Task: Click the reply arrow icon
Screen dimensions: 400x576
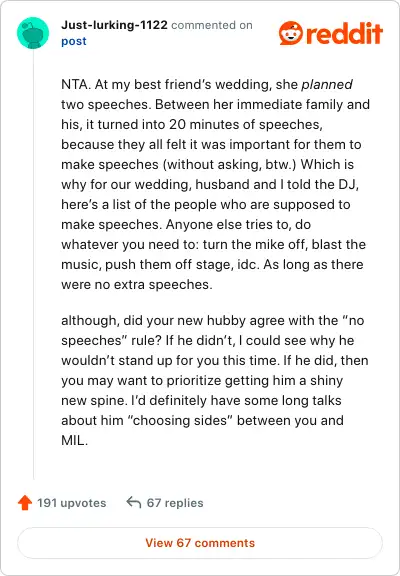Action: 134,502
